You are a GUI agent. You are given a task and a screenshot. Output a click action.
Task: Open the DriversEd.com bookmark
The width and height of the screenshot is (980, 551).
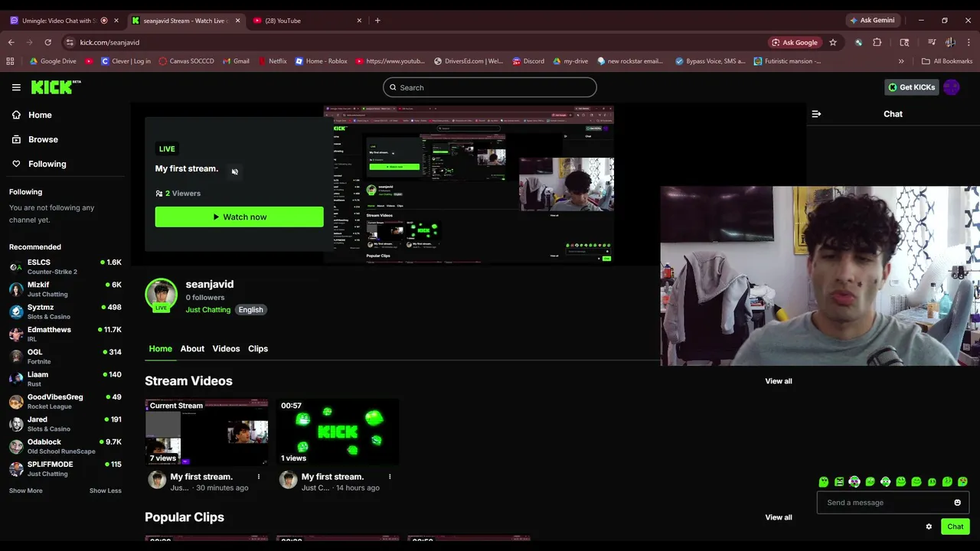point(469,61)
